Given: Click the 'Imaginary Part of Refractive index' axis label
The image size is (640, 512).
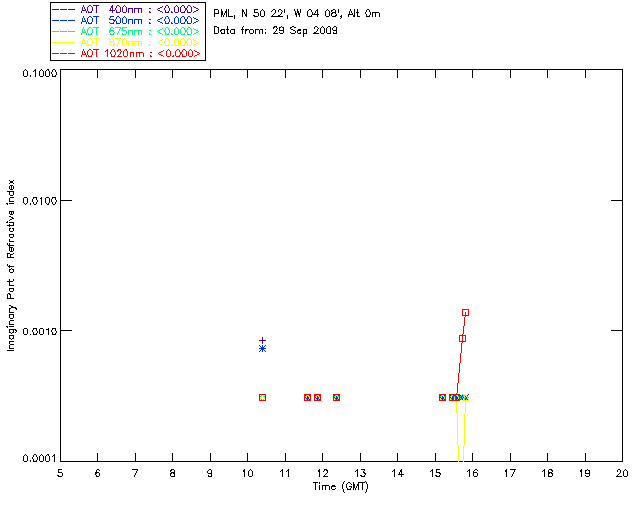Looking at the screenshot, I should point(11,265).
